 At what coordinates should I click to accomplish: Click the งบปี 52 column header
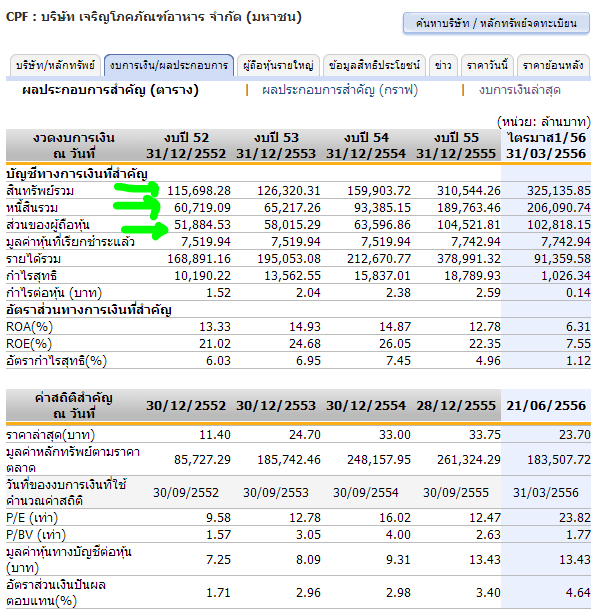click(x=186, y=146)
